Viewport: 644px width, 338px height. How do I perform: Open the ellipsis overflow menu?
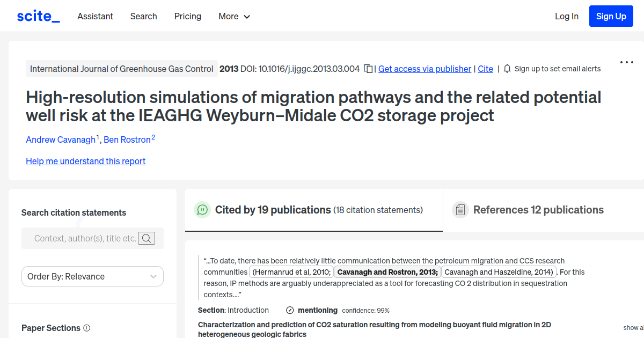(626, 62)
